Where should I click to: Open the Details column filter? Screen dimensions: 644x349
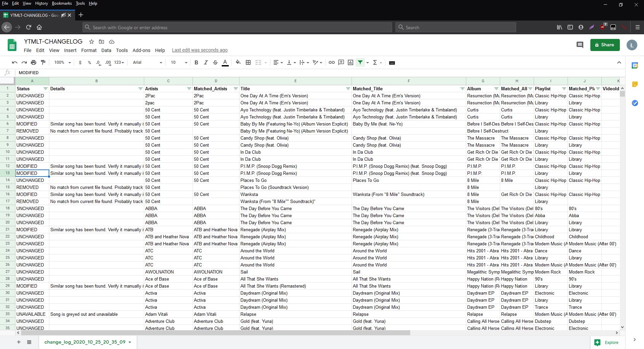tap(140, 89)
